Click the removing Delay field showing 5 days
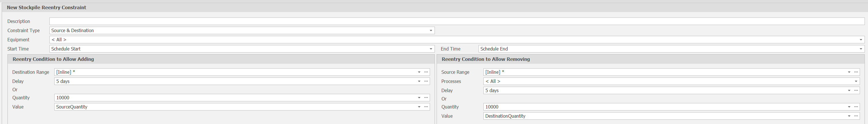This screenshot has height=124, width=868. coord(664,90)
